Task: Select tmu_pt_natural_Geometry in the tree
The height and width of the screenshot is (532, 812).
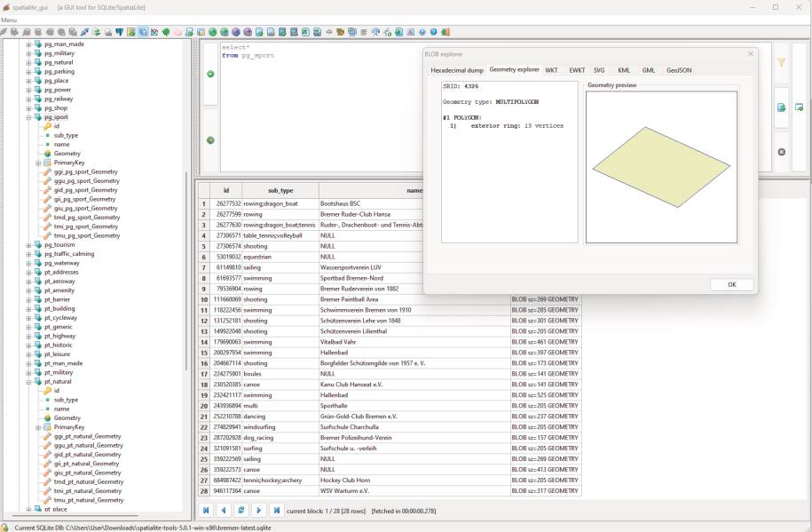Action: point(89,500)
